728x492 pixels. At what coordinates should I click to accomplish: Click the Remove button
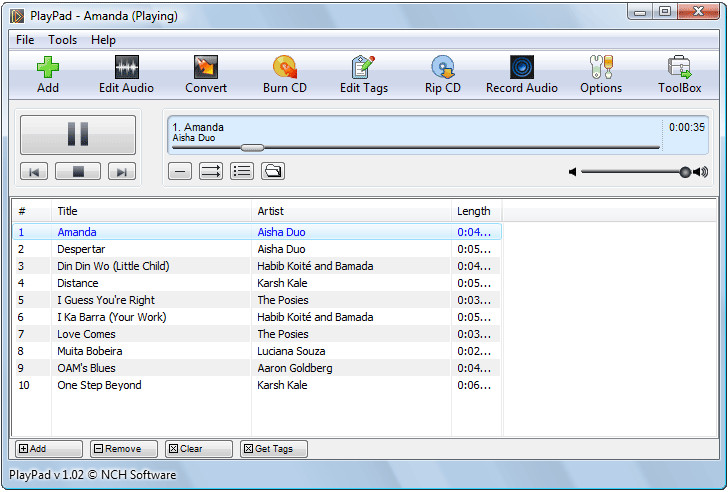coord(124,449)
